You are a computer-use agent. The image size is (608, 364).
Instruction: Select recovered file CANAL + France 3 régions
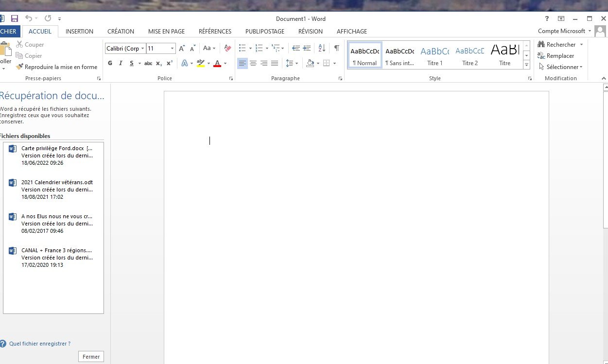pos(53,258)
